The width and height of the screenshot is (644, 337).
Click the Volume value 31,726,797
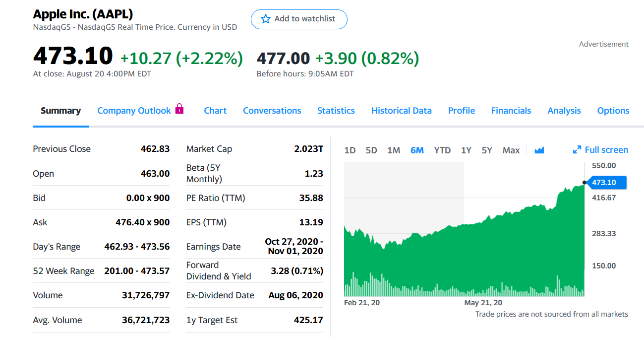point(146,295)
